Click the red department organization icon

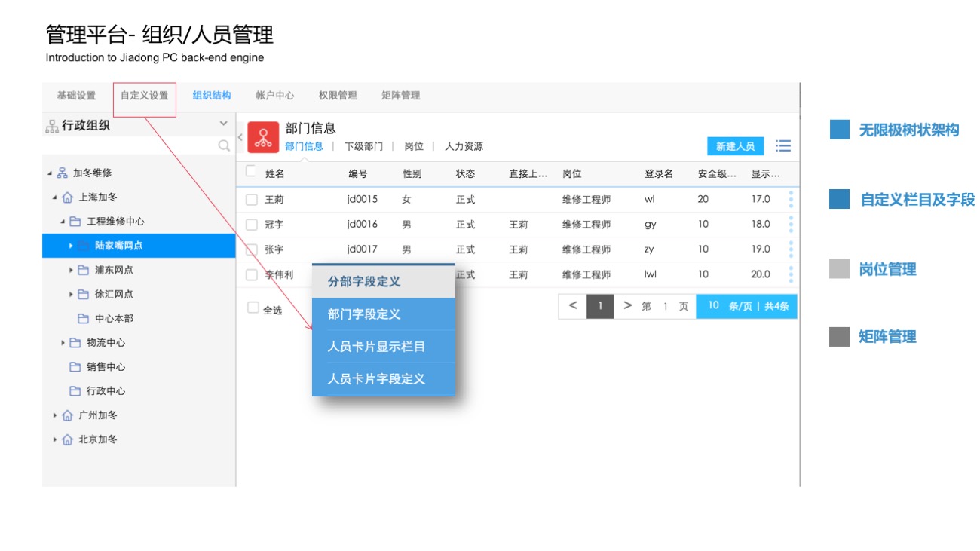(264, 136)
